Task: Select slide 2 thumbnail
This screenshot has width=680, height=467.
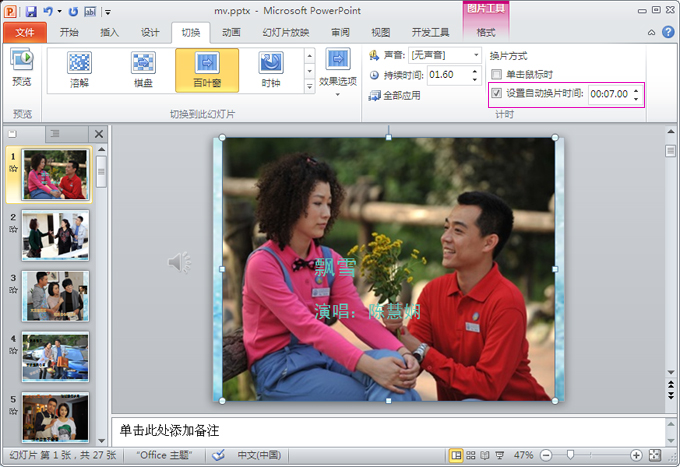Action: (55, 235)
